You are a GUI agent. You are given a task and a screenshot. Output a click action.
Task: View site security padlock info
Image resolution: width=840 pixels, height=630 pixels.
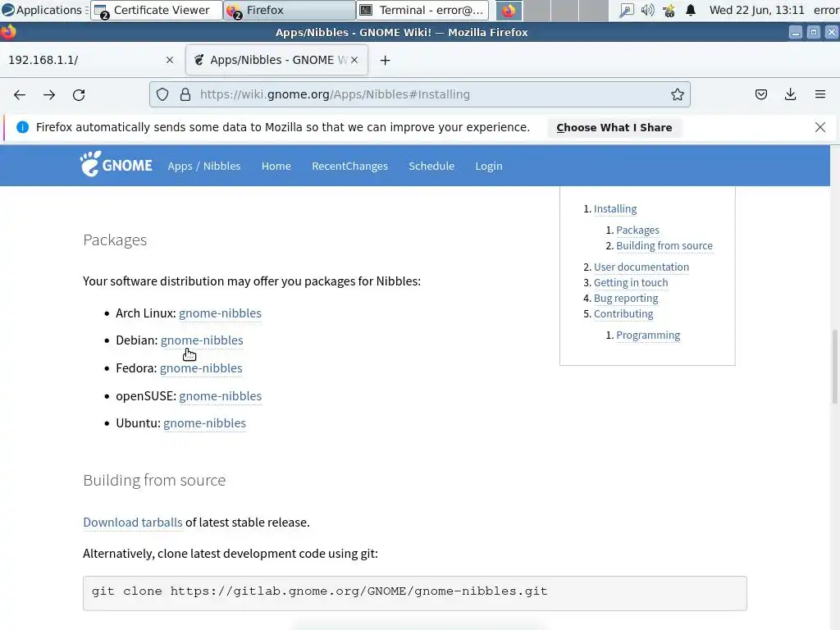(185, 95)
